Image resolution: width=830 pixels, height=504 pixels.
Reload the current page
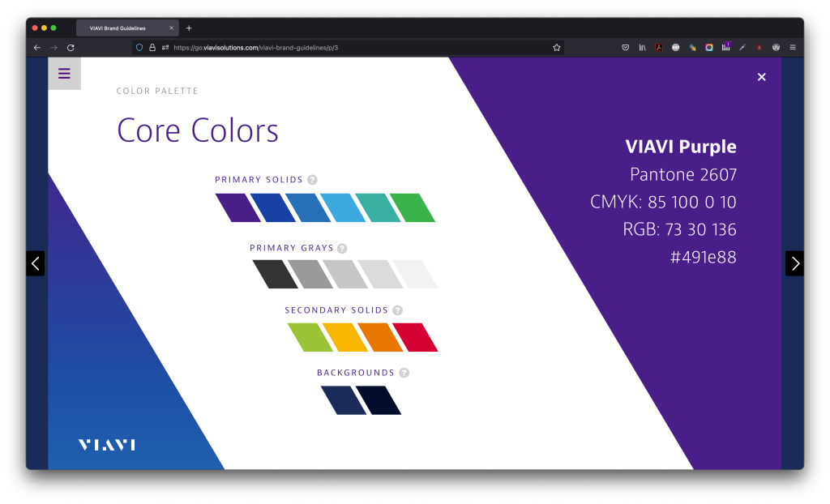coord(71,48)
